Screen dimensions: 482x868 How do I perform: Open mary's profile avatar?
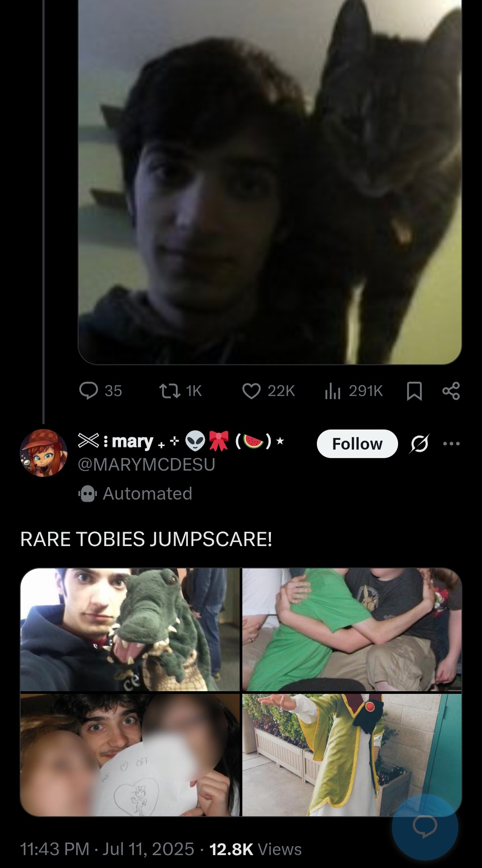tap(44, 453)
